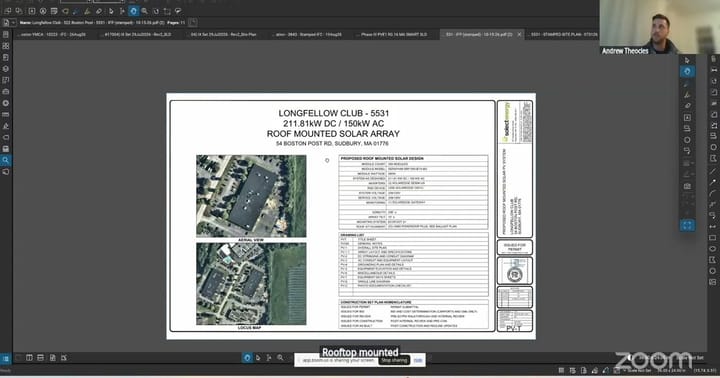Select the Cloud markup tool in top toolbar
The height and width of the screenshot is (378, 720).
178,11
